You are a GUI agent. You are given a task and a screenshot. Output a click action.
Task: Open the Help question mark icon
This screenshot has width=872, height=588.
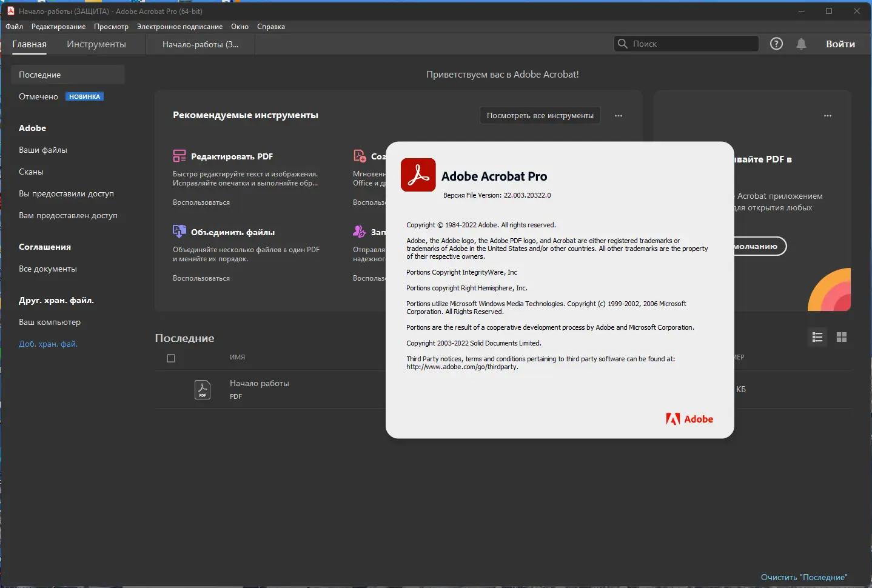pyautogui.click(x=776, y=44)
